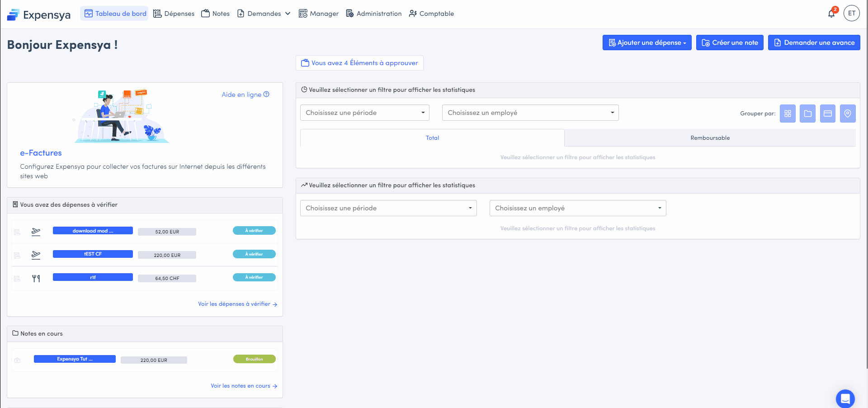Select the Total tab
868x408 pixels.
(432, 138)
